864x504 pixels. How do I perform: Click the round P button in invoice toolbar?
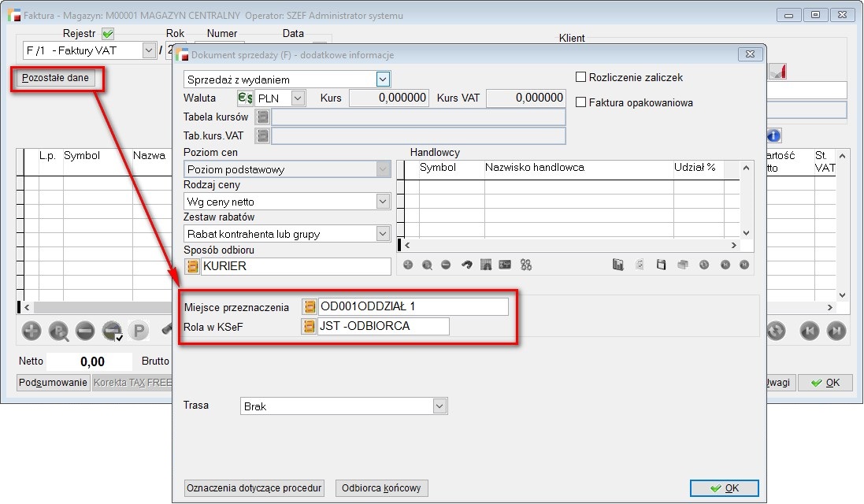(139, 332)
